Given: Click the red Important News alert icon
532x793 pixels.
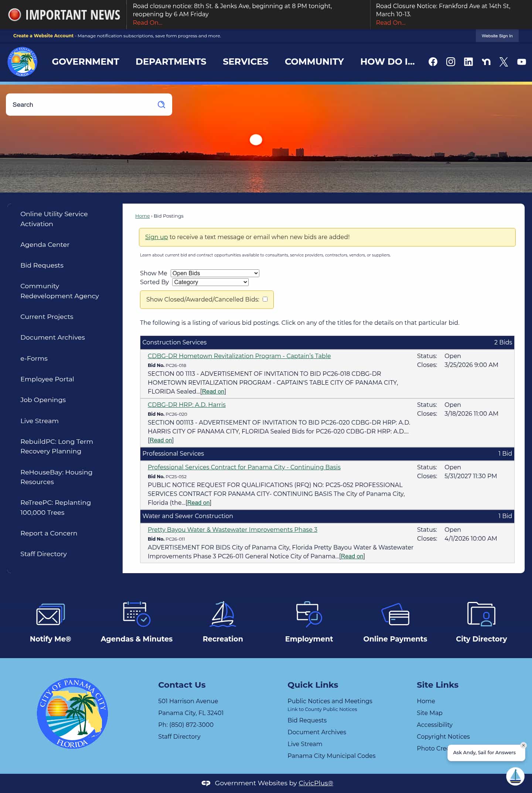Looking at the screenshot, I should coord(15,15).
